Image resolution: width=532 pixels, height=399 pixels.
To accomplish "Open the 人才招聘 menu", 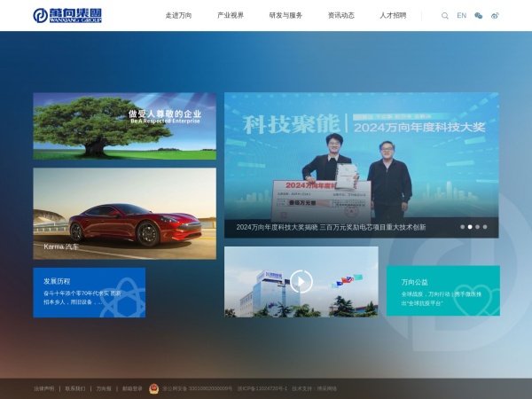I will [x=393, y=16].
